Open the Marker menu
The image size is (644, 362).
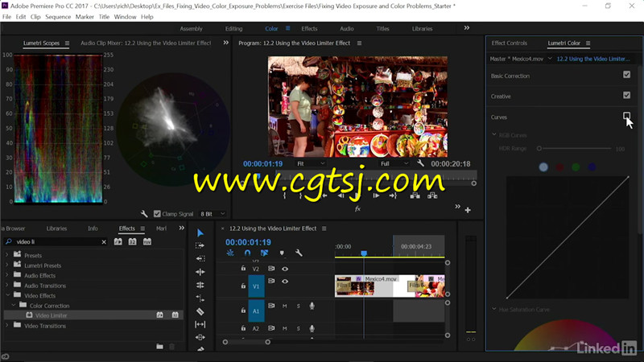[x=85, y=17]
